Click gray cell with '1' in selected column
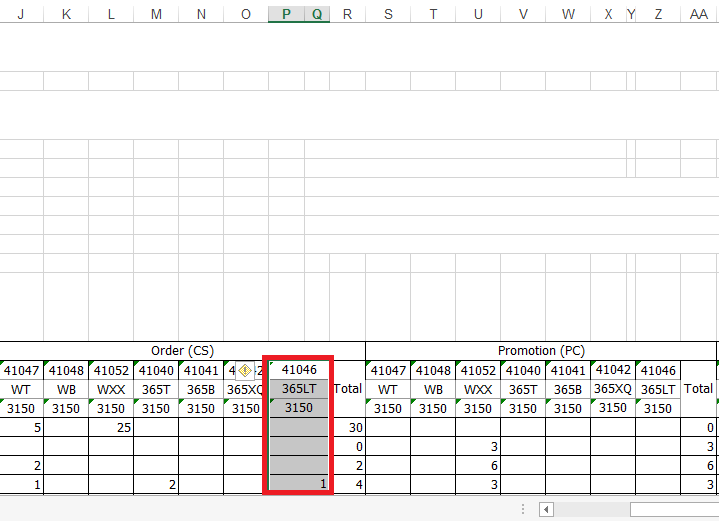This screenshot has height=521, width=719. [299, 483]
